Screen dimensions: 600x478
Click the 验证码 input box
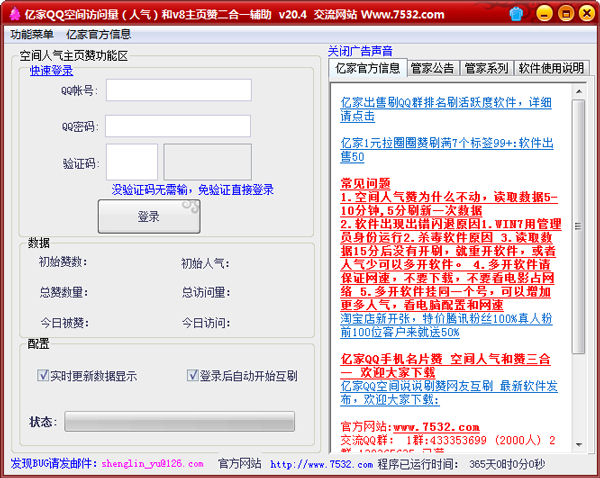[132, 162]
